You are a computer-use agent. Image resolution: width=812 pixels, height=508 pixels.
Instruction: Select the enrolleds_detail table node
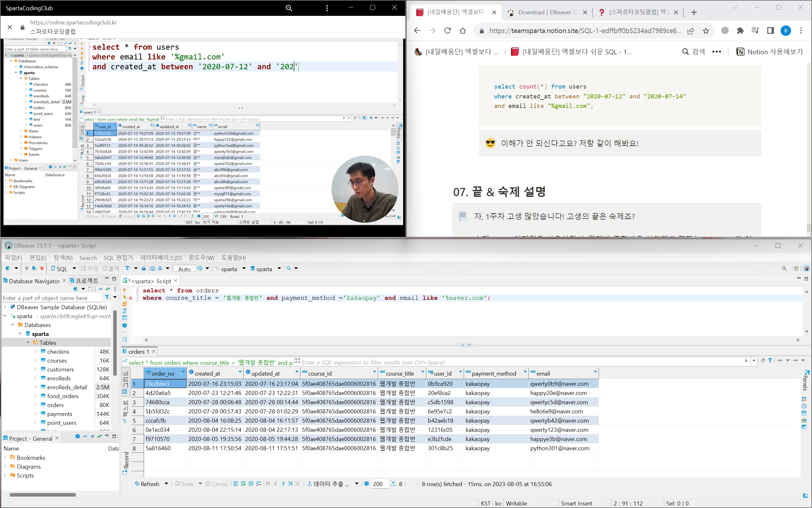click(x=67, y=387)
